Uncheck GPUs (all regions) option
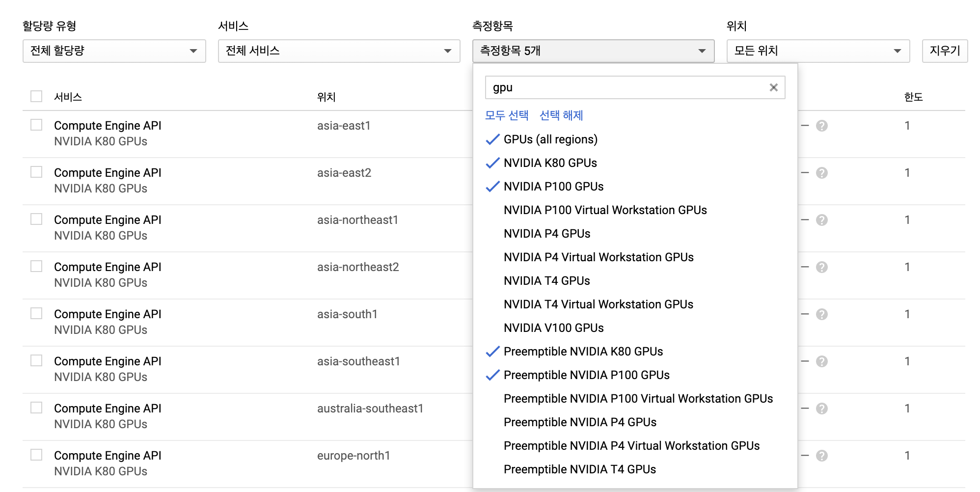The image size is (980, 492). pos(635,139)
